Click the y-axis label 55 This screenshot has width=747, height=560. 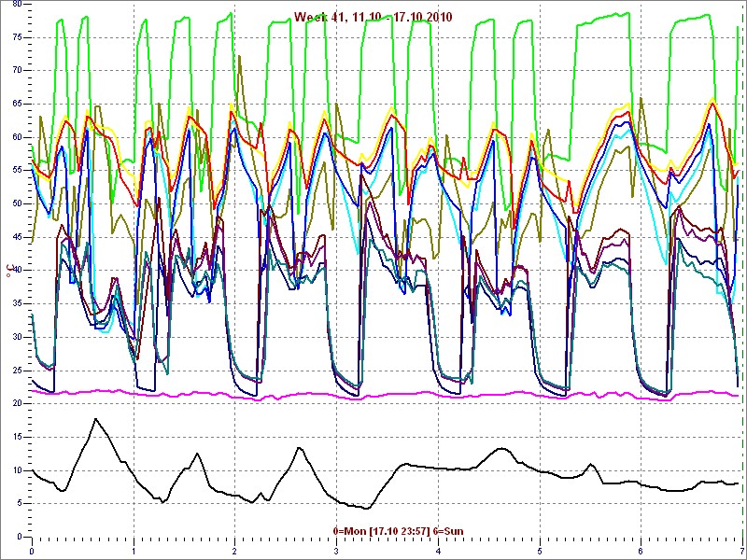17,171
